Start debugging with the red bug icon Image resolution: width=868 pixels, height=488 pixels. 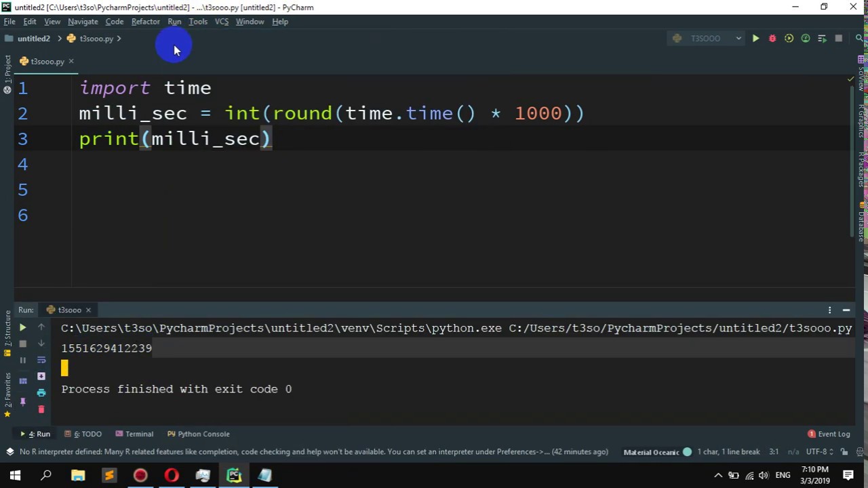(772, 39)
